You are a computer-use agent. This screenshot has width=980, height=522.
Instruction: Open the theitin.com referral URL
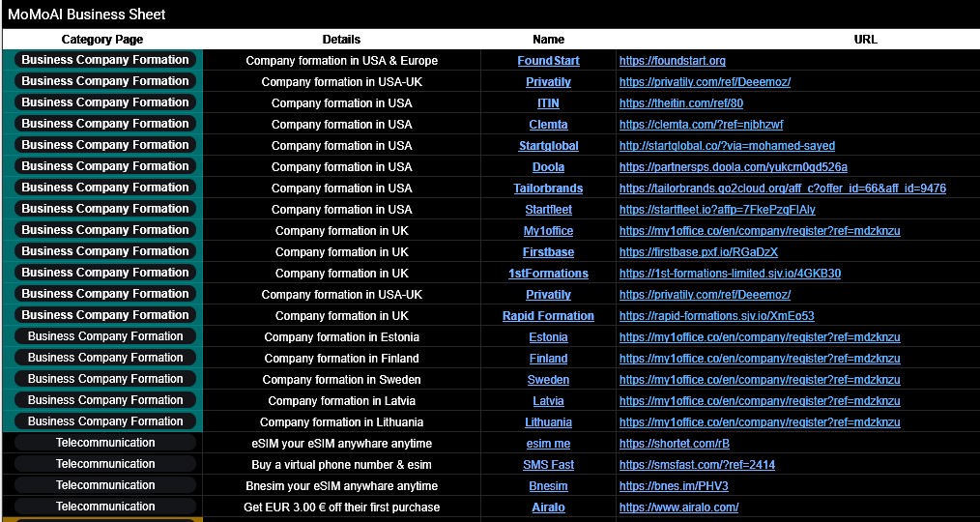point(680,103)
